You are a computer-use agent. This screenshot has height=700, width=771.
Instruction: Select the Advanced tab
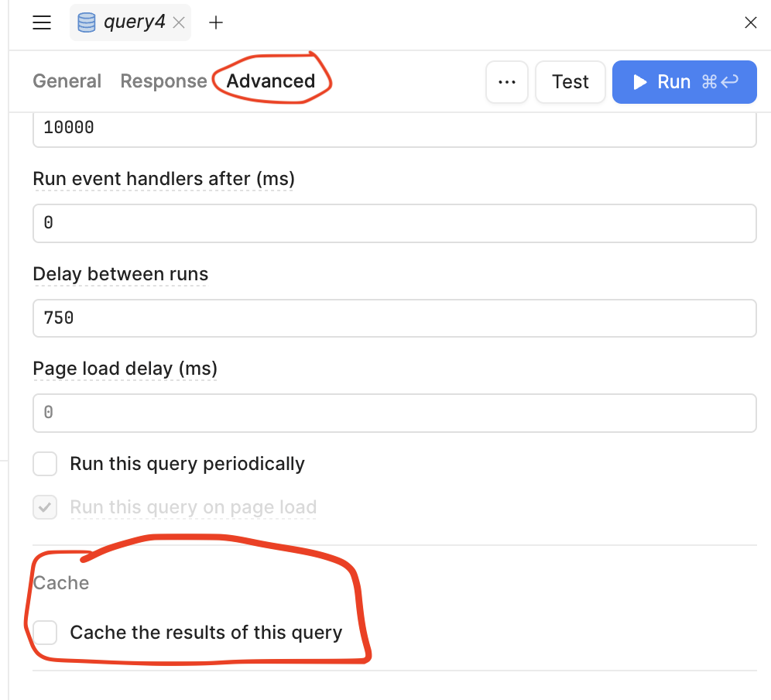click(271, 81)
